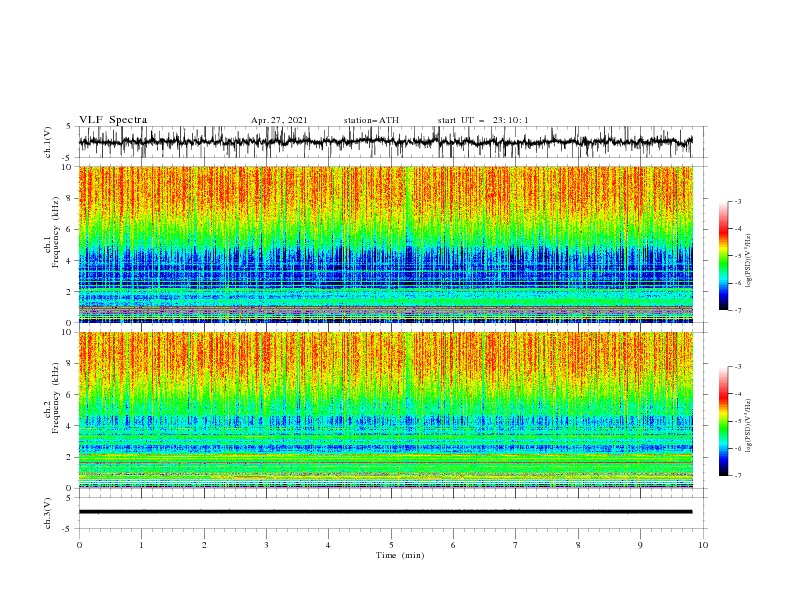Click the "6" tick on the time axis
This screenshot has width=792, height=612.
pos(453,545)
